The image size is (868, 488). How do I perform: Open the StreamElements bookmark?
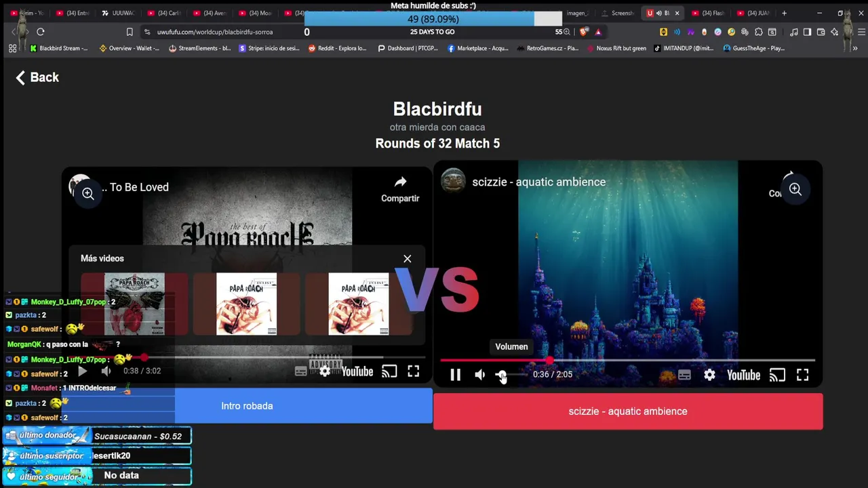click(x=200, y=48)
